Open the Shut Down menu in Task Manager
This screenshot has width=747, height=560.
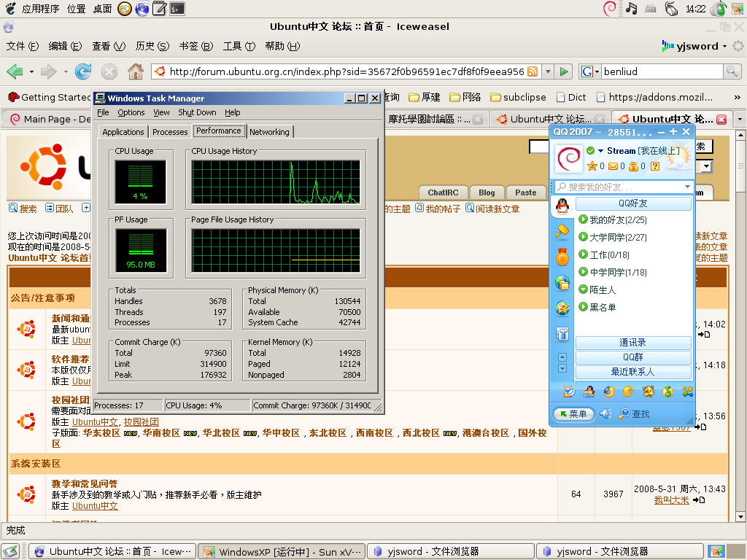[x=197, y=112]
